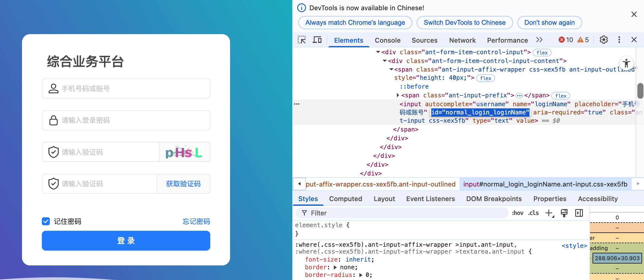Click Always match Chrome's language button
Screen dimensions: 644x280
pos(355,23)
